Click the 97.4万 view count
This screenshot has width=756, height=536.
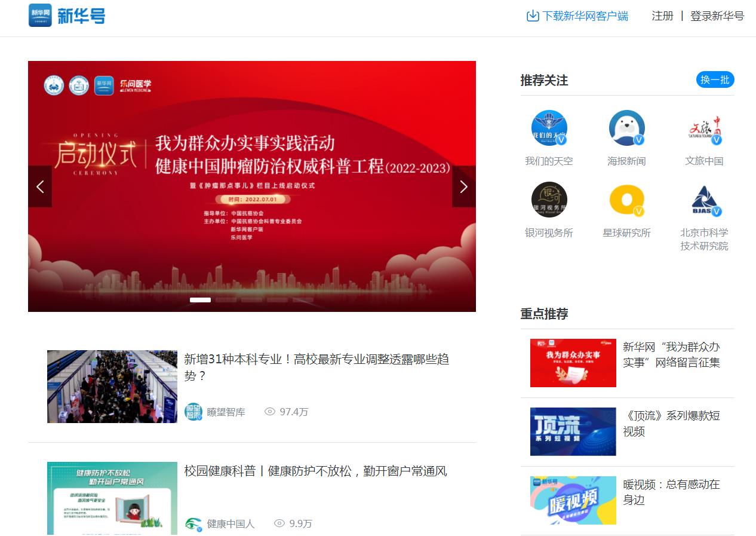[x=294, y=412]
